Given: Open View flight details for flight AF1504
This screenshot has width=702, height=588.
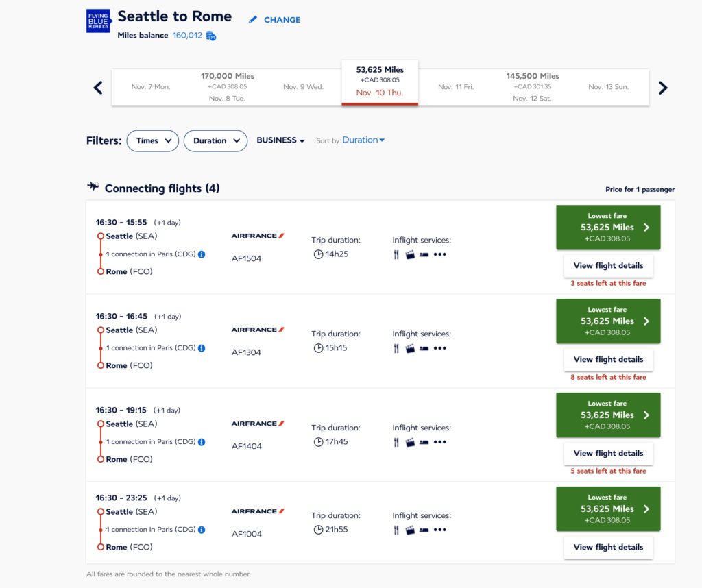Looking at the screenshot, I should point(608,265).
